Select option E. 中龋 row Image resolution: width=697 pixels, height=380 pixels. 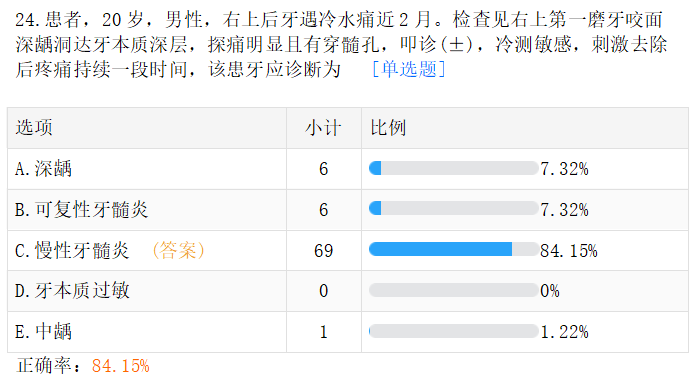(x=348, y=332)
